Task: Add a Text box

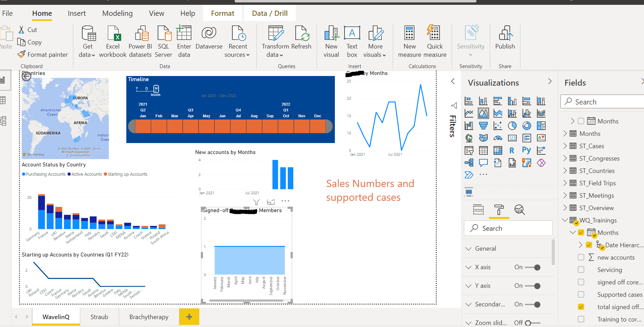Action: click(x=352, y=41)
